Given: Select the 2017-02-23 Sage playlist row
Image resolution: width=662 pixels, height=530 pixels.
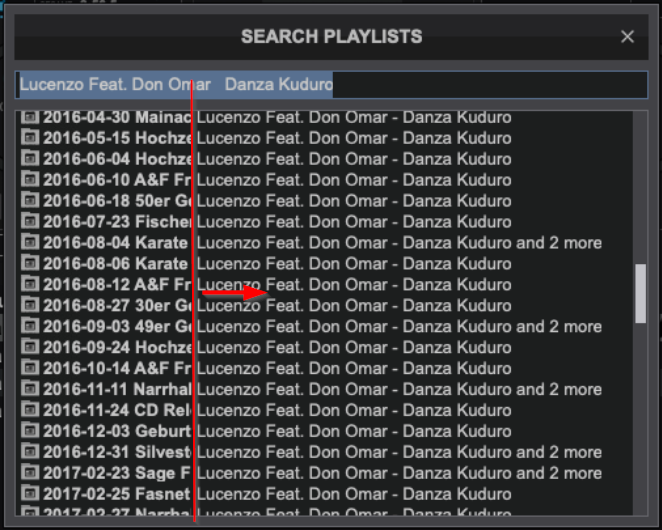Looking at the screenshot, I should coord(300,473).
